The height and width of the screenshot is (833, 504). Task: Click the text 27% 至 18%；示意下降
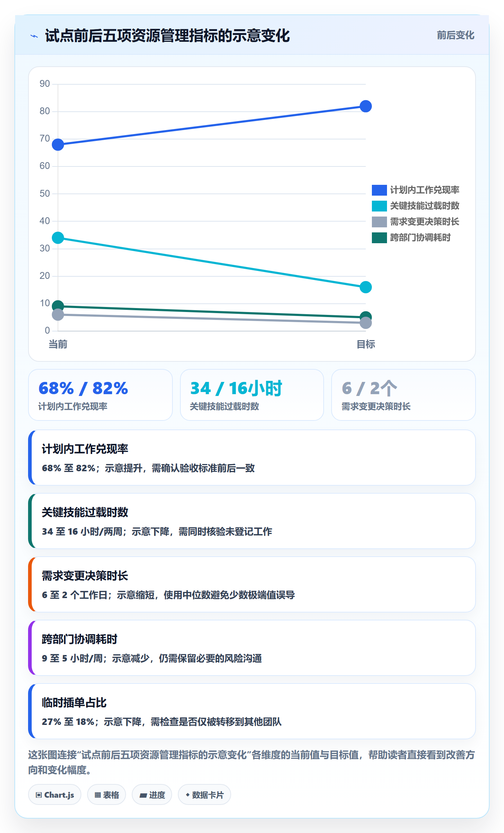tap(92, 722)
